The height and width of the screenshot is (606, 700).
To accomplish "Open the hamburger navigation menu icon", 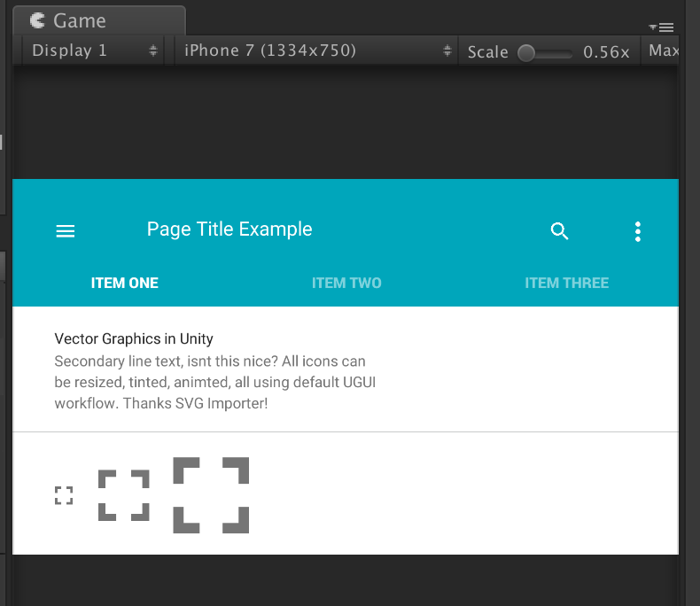I will click(66, 231).
